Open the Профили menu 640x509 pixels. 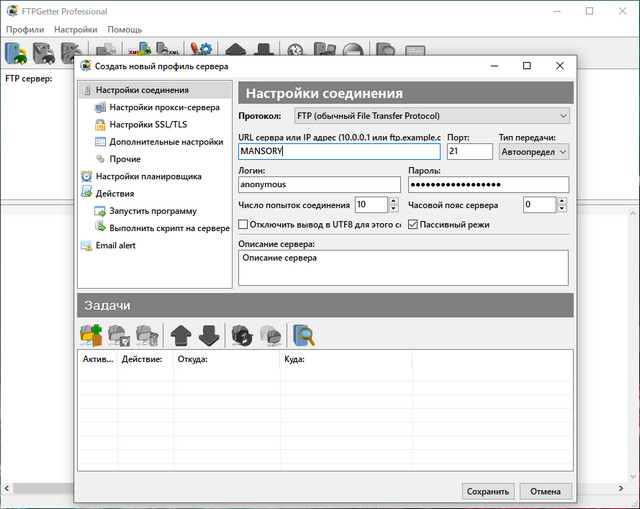[x=24, y=30]
